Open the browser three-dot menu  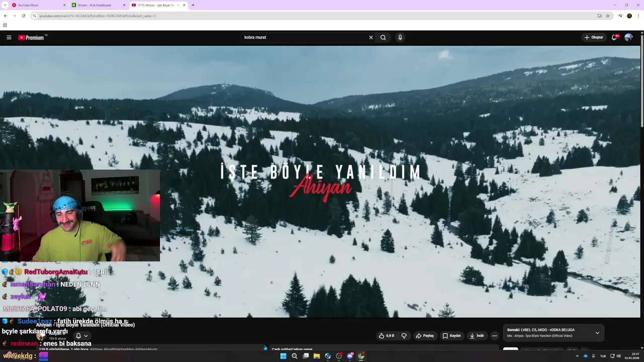coord(638,16)
